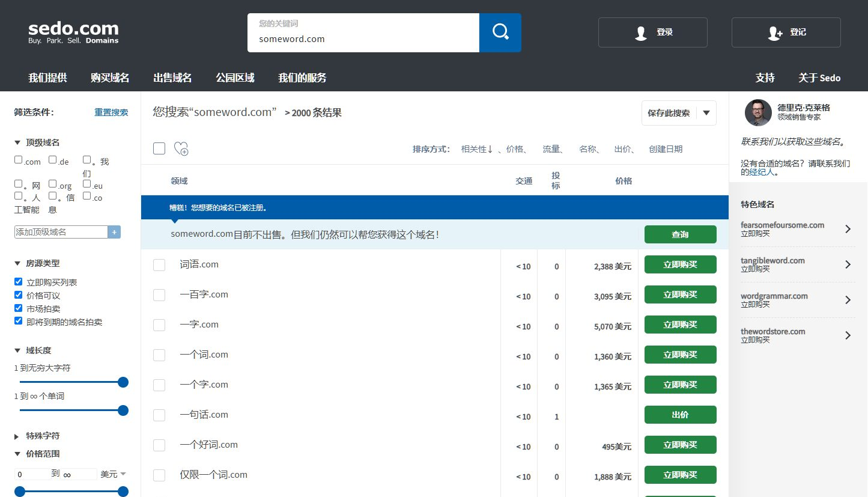The width and height of the screenshot is (868, 497).
Task: Check the .de TLD filter
Action: 53,160
